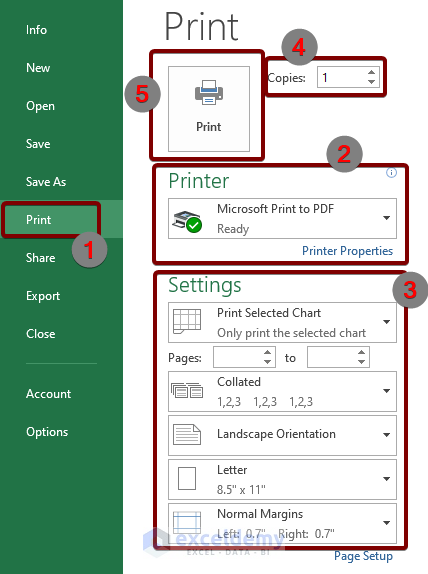Click the 'Microsoft Print to PDF' text
Image resolution: width=428 pixels, height=574 pixels.
pos(276,209)
